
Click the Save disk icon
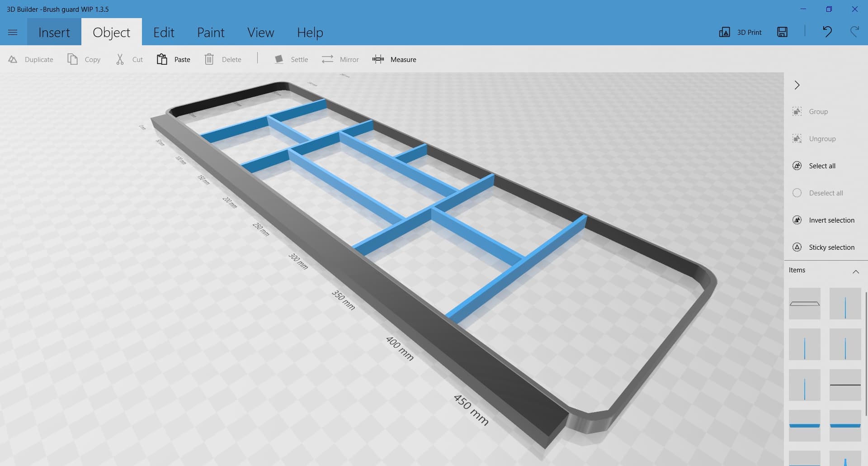click(x=782, y=32)
